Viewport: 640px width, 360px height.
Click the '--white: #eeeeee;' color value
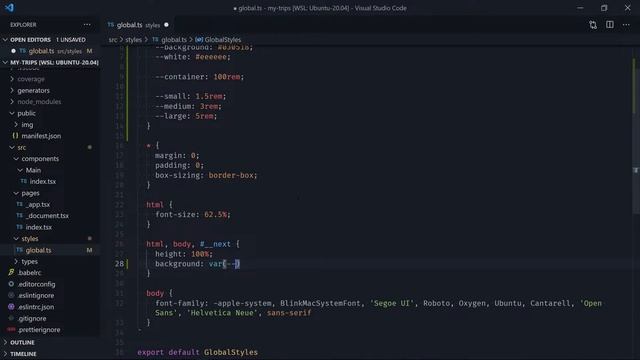[211, 57]
